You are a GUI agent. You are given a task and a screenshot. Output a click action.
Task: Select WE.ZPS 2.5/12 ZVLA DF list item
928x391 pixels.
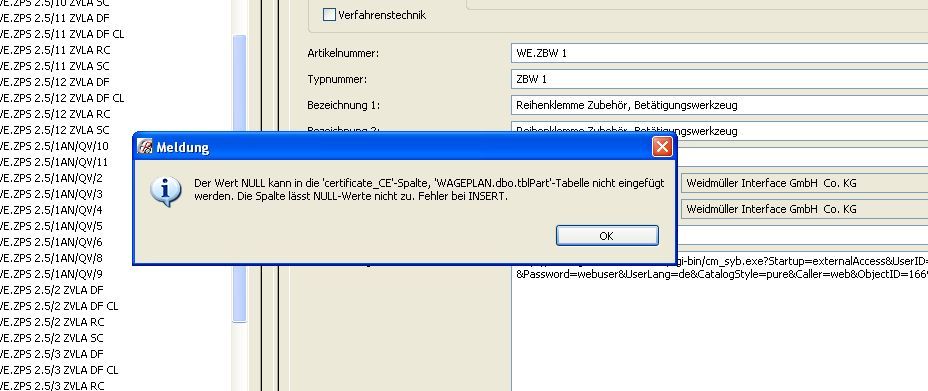pos(54,82)
